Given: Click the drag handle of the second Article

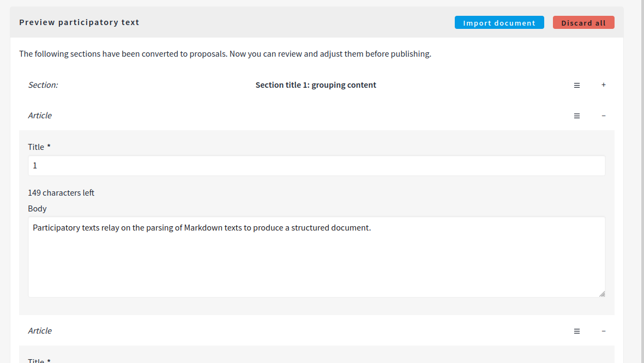Looking at the screenshot, I should pos(576,331).
